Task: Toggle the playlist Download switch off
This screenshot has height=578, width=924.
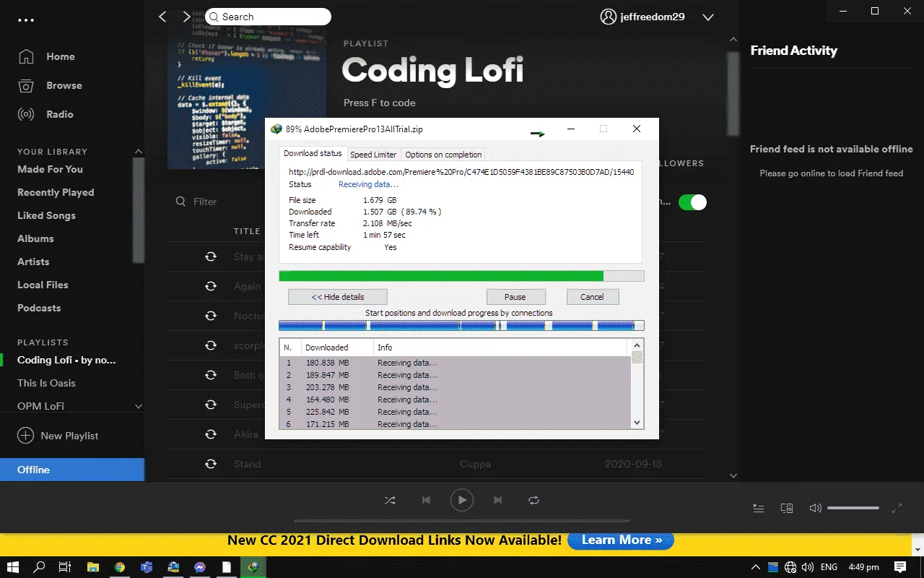Action: (x=692, y=202)
